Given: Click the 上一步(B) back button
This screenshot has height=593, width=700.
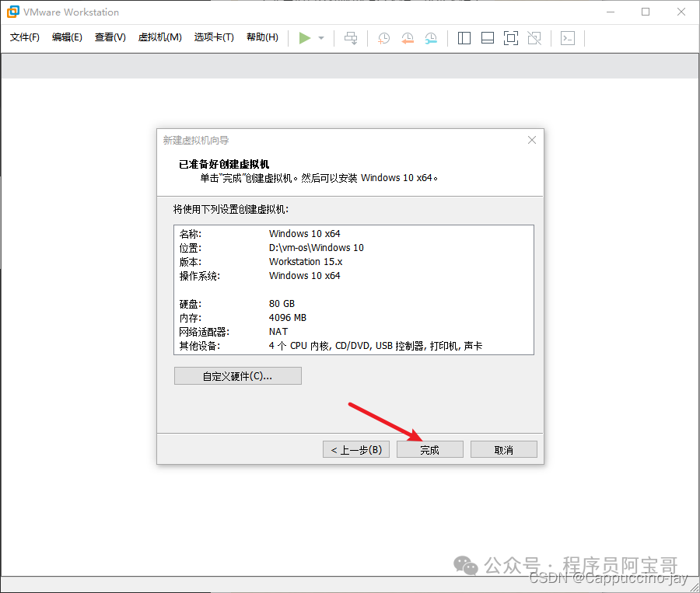Looking at the screenshot, I should click(x=356, y=450).
